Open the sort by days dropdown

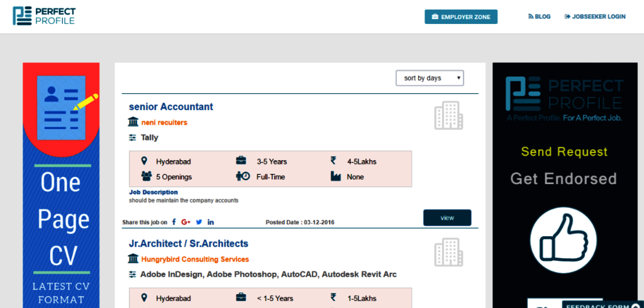coord(430,78)
